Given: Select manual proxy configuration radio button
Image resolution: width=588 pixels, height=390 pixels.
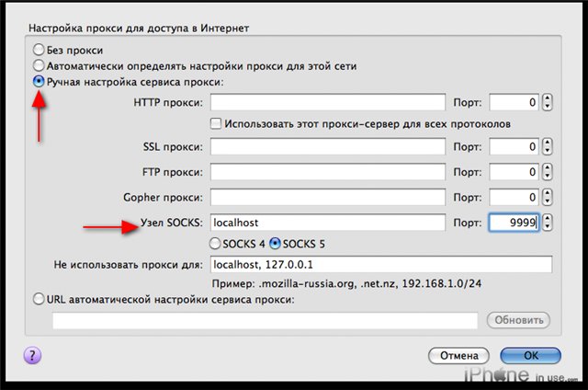Looking at the screenshot, I should tap(39, 81).
